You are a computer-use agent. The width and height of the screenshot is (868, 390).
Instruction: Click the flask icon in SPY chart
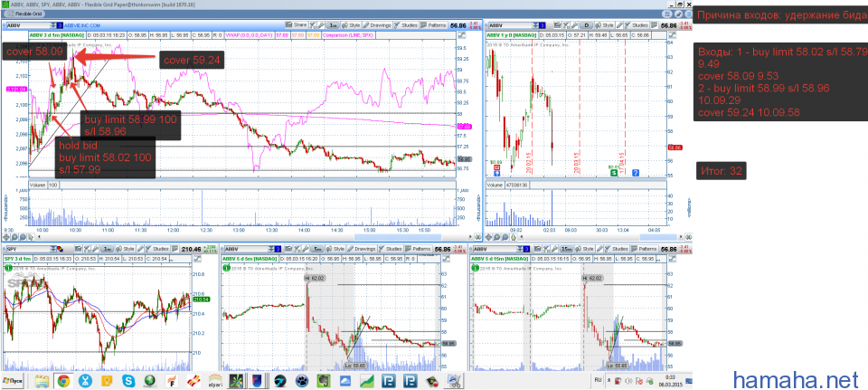click(x=87, y=249)
